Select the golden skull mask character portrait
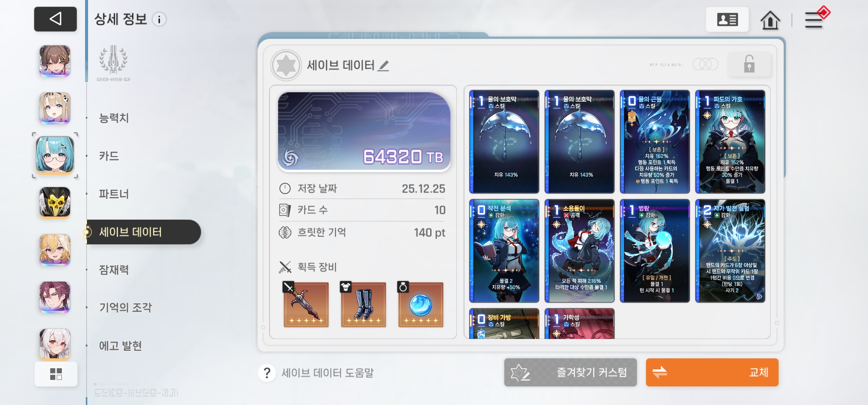The image size is (868, 405). pos(55,202)
